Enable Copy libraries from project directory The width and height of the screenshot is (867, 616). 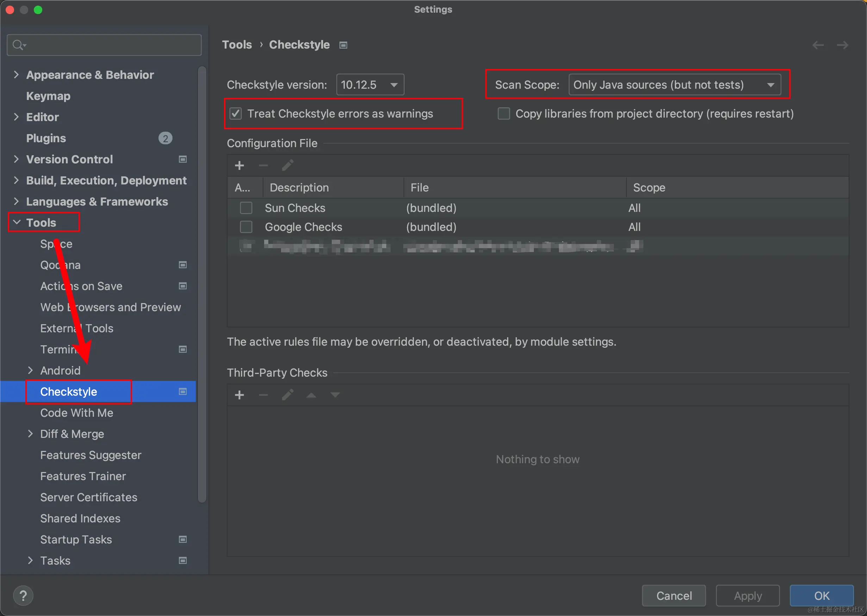pyautogui.click(x=504, y=113)
